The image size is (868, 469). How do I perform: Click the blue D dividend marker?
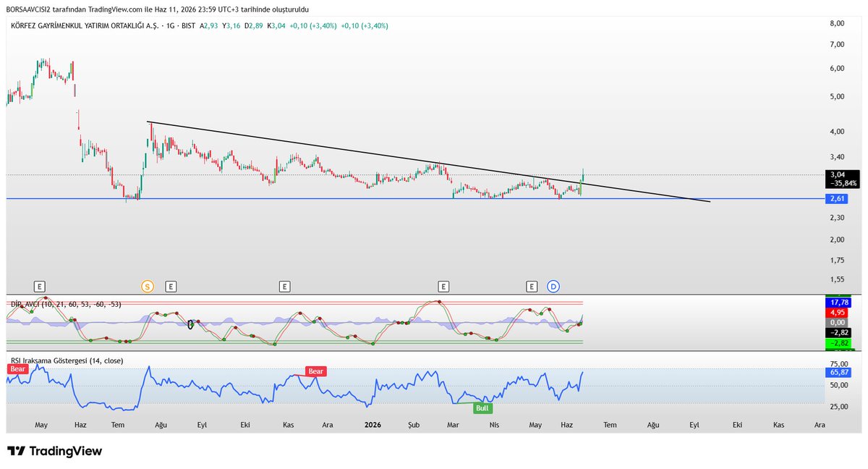(553, 287)
